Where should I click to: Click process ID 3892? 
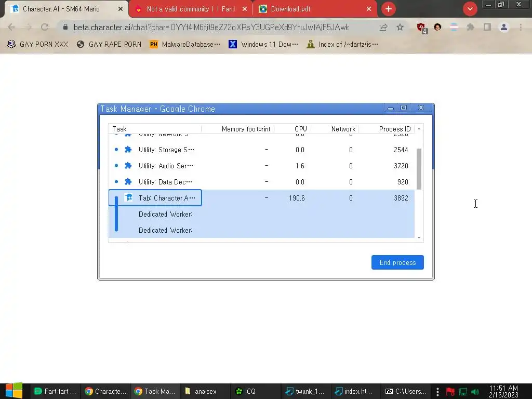pos(401,198)
